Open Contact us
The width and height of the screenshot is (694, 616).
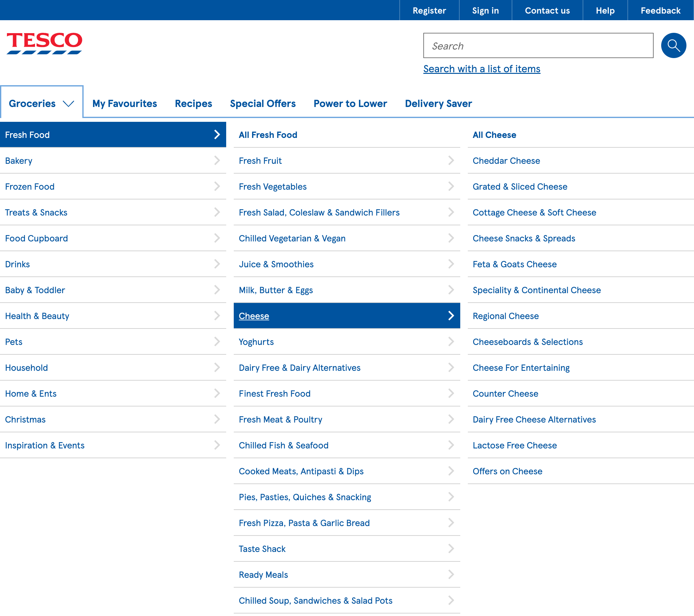coord(547,10)
